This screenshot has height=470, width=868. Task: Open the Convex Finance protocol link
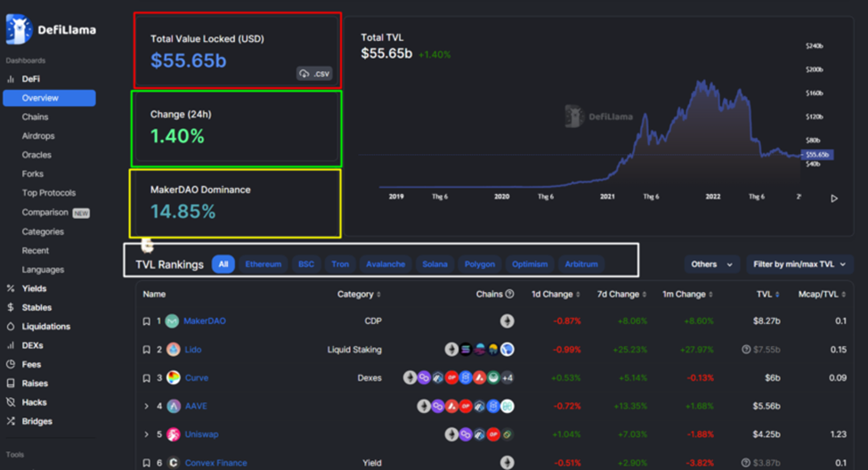pyautogui.click(x=216, y=463)
